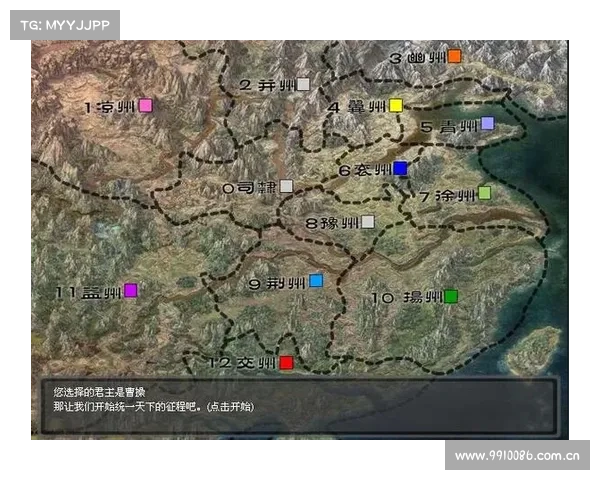Select the 10 揚州 province label
This screenshot has height=480, width=600.
(x=408, y=297)
